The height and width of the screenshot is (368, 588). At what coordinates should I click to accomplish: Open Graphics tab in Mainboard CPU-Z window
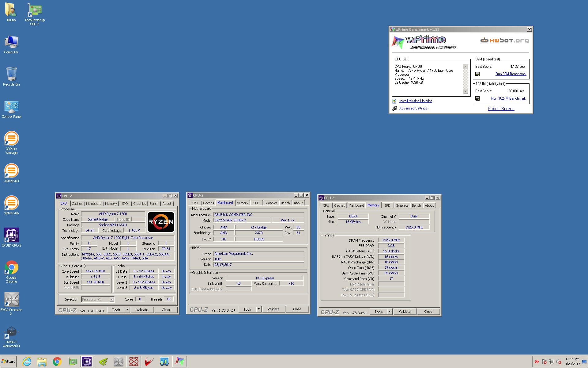click(271, 203)
